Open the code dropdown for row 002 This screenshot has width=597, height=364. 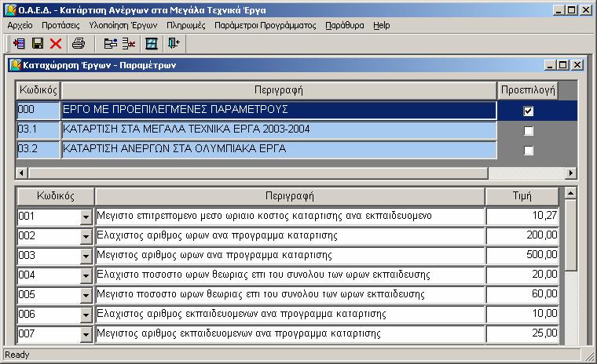pyautogui.click(x=86, y=237)
